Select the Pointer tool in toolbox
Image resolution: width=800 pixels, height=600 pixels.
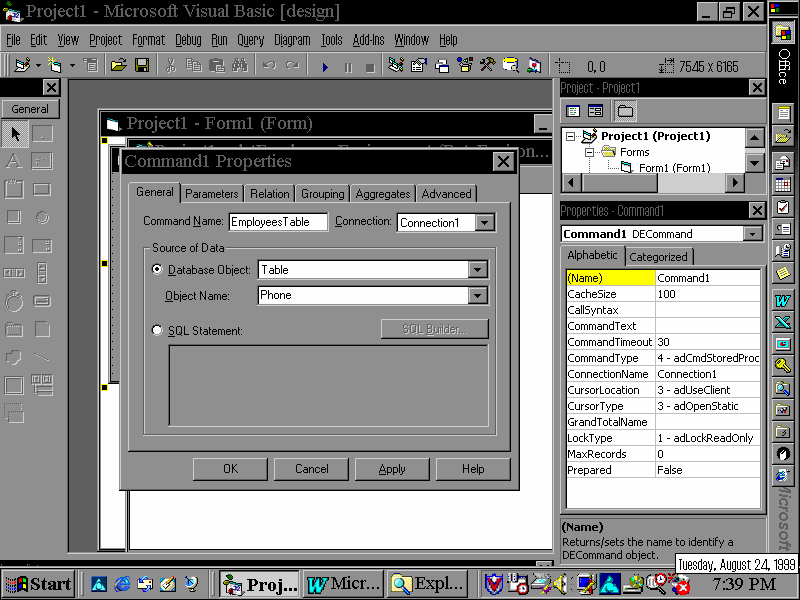(15, 134)
